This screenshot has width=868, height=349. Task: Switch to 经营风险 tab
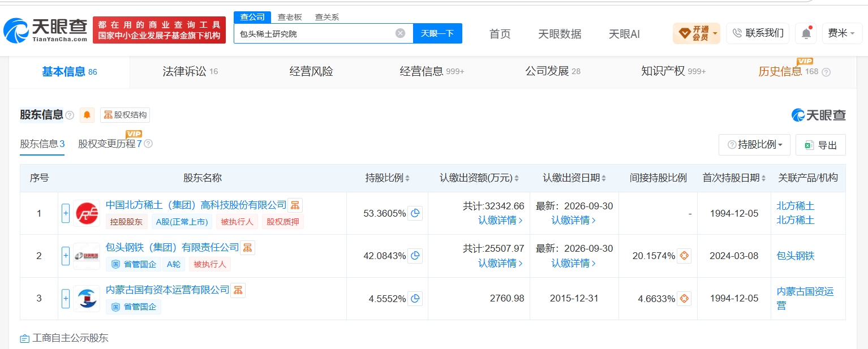point(311,72)
